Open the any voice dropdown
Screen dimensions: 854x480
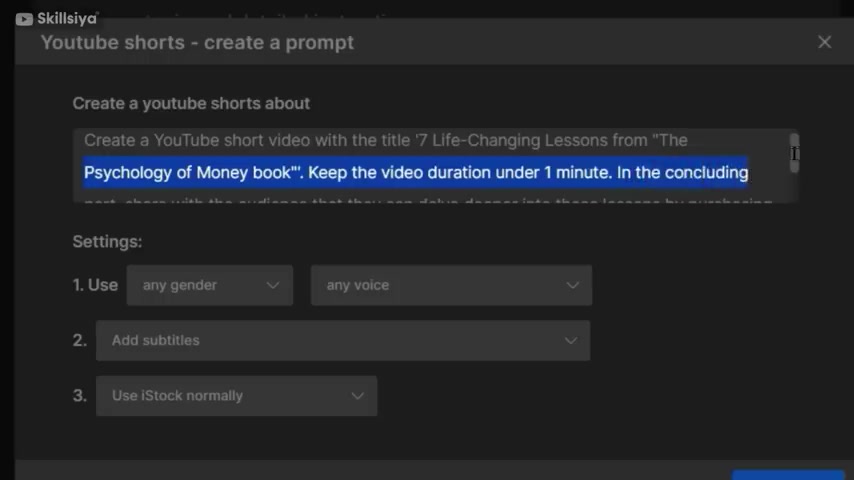click(x=451, y=285)
